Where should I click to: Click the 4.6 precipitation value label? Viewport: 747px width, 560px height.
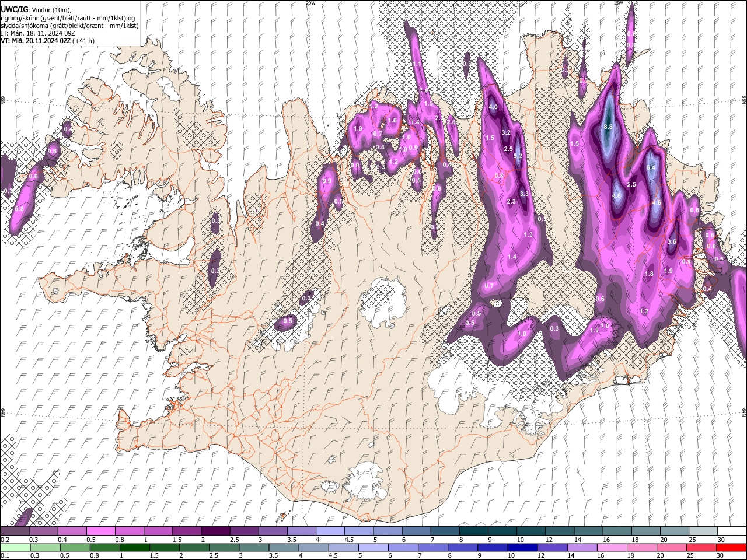(x=657, y=203)
